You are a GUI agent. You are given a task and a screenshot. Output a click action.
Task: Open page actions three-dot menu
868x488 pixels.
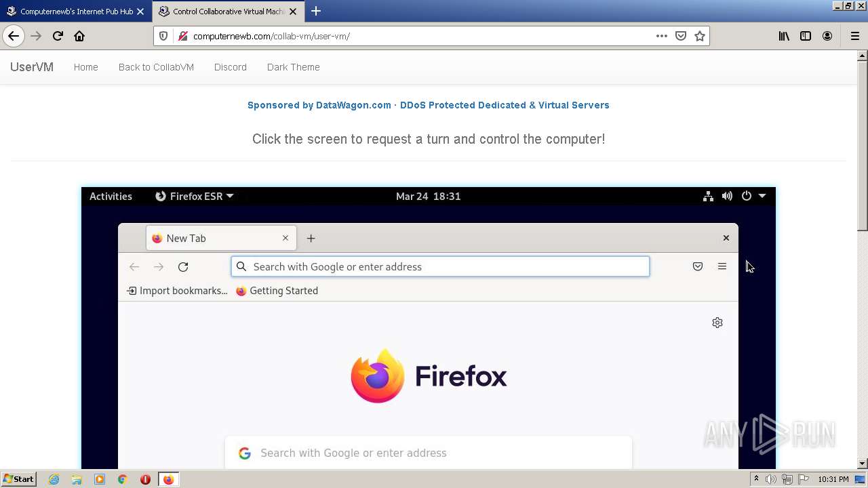pyautogui.click(x=661, y=36)
